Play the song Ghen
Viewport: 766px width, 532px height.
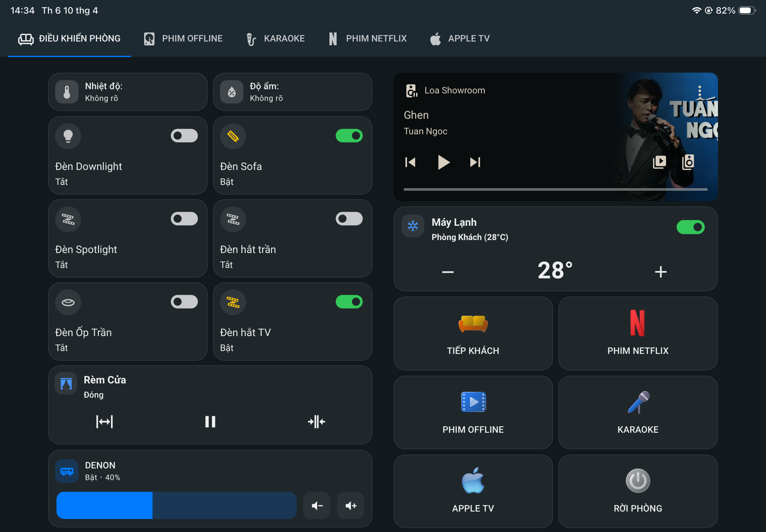pos(443,162)
